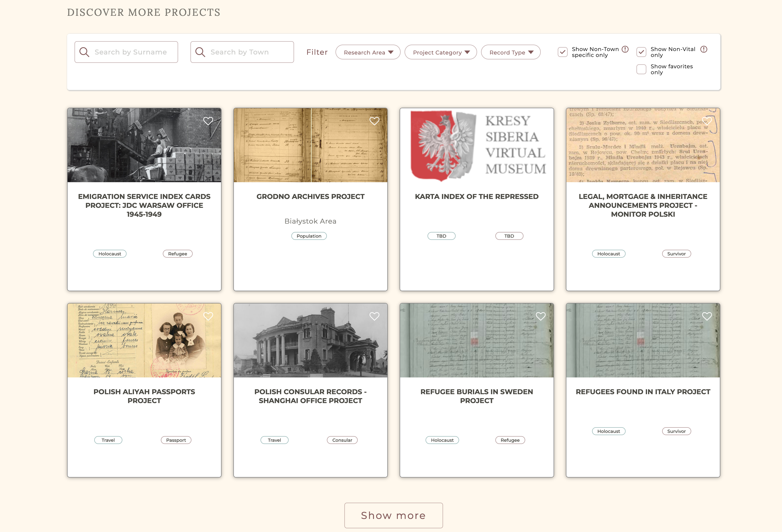Open family passport photo on Aliyah card
782x532 pixels.
(144, 340)
